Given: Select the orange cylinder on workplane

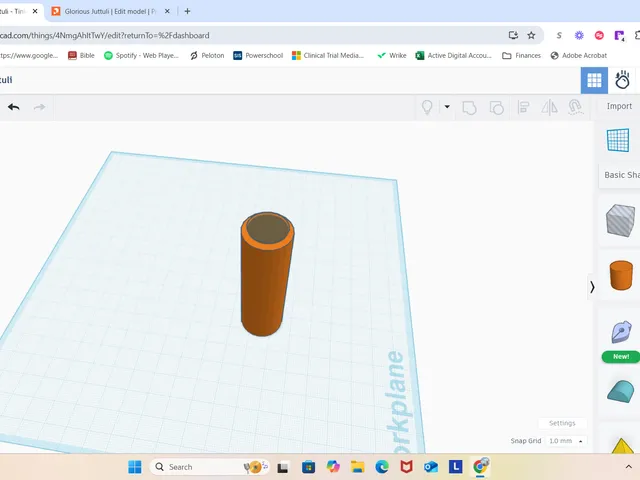Looking at the screenshot, I should pyautogui.click(x=267, y=273).
